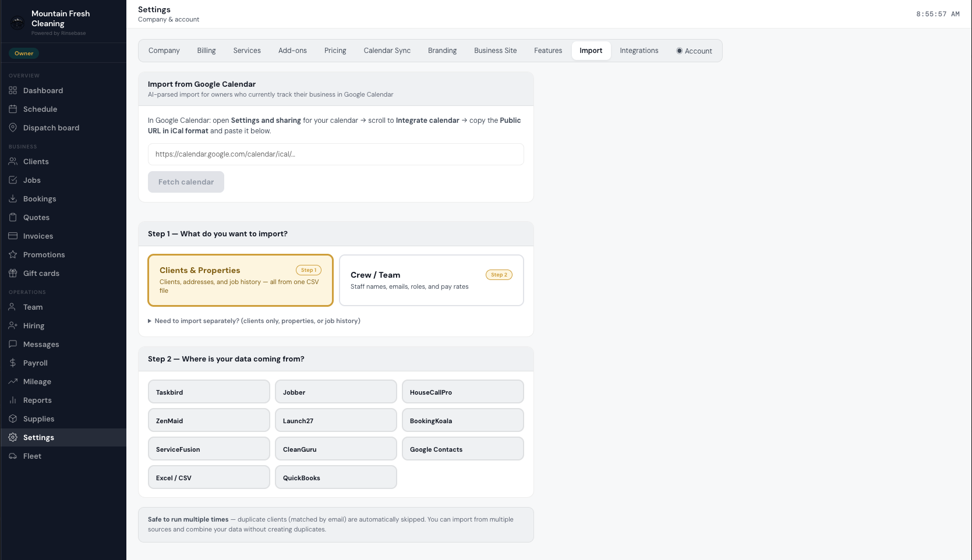This screenshot has height=560, width=972.
Task: Choose HouseCallPro as data source
Action: pyautogui.click(x=463, y=392)
